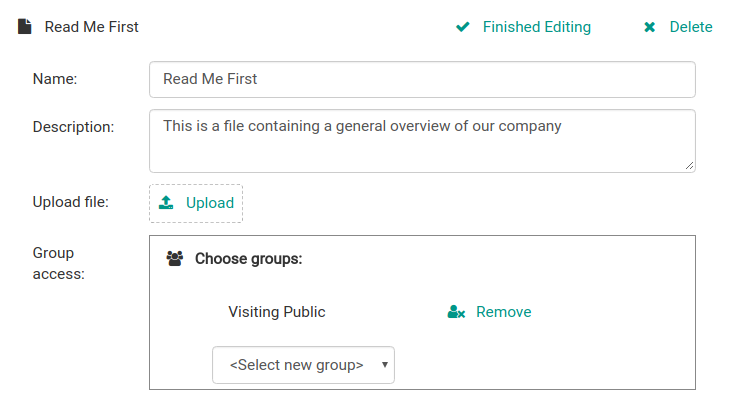The image size is (745, 405).
Task: Click the upload tray arrow icon
Action: coord(167,203)
